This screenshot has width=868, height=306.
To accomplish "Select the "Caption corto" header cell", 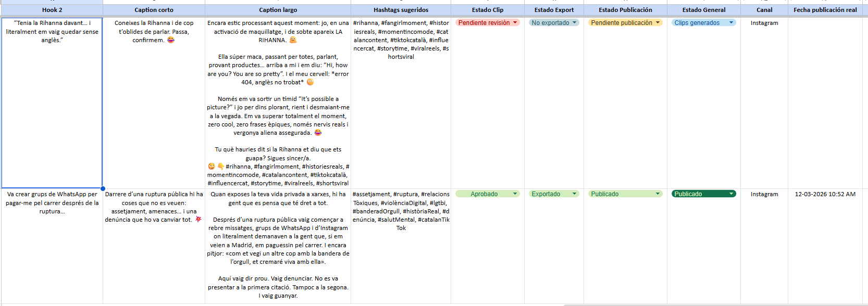I will click(154, 10).
